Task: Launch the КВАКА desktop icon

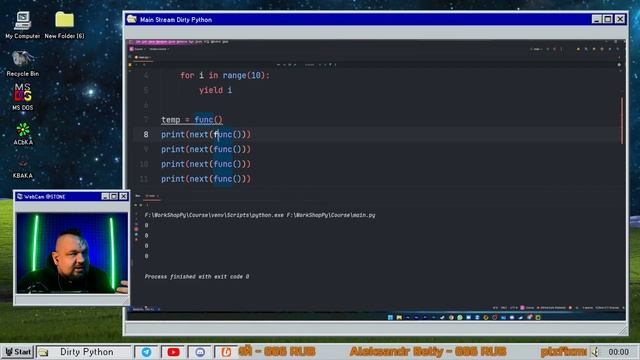Action: pos(22,167)
